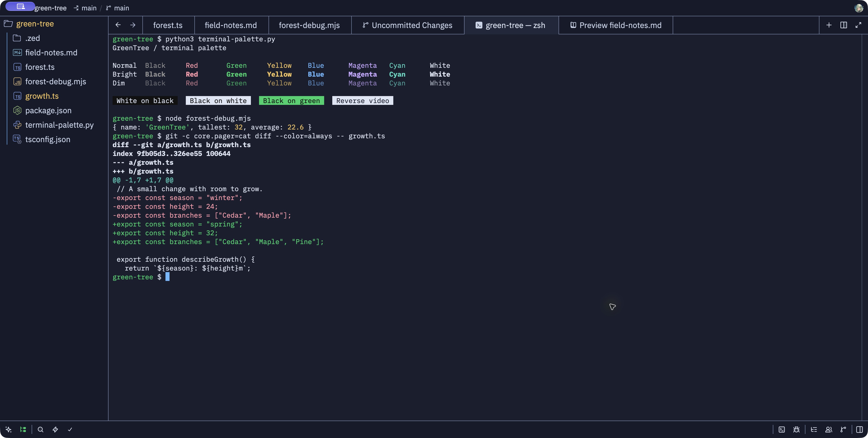Open the git branch main selector

[x=118, y=8]
